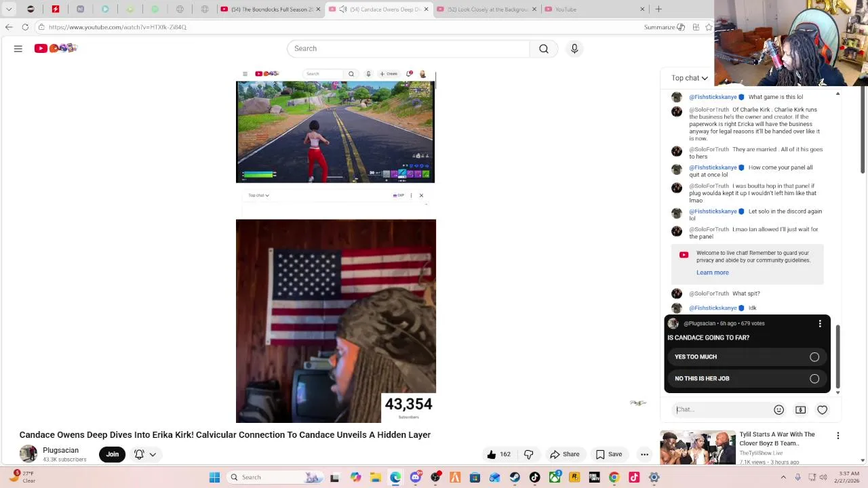Open the Top chat dropdown
The height and width of the screenshot is (488, 868).
tap(690, 78)
